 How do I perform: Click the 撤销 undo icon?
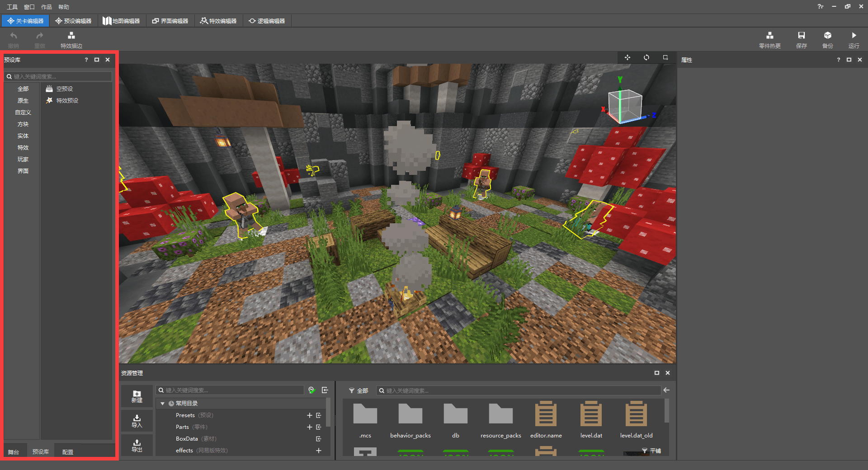tap(14, 36)
